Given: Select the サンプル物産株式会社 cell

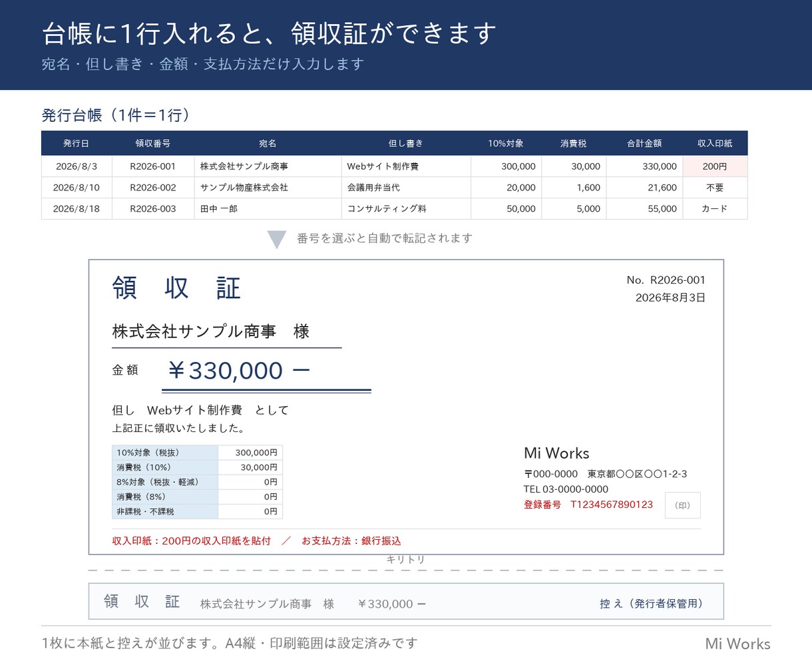Looking at the screenshot, I should pyautogui.click(x=268, y=188).
